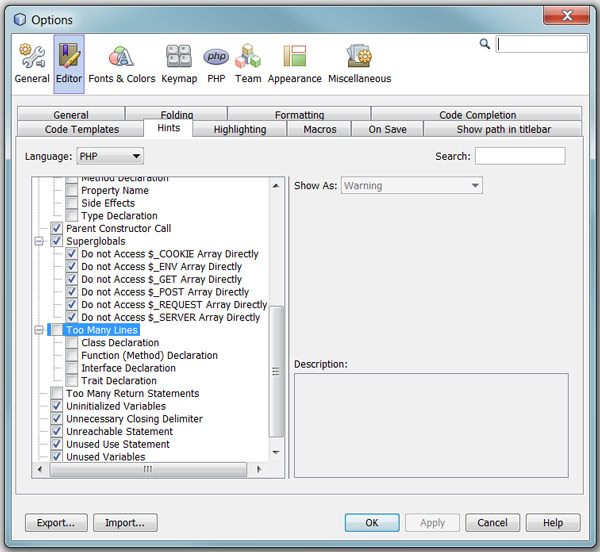
Task: Enable the Too Many Lines checkbox
Action: (57, 330)
